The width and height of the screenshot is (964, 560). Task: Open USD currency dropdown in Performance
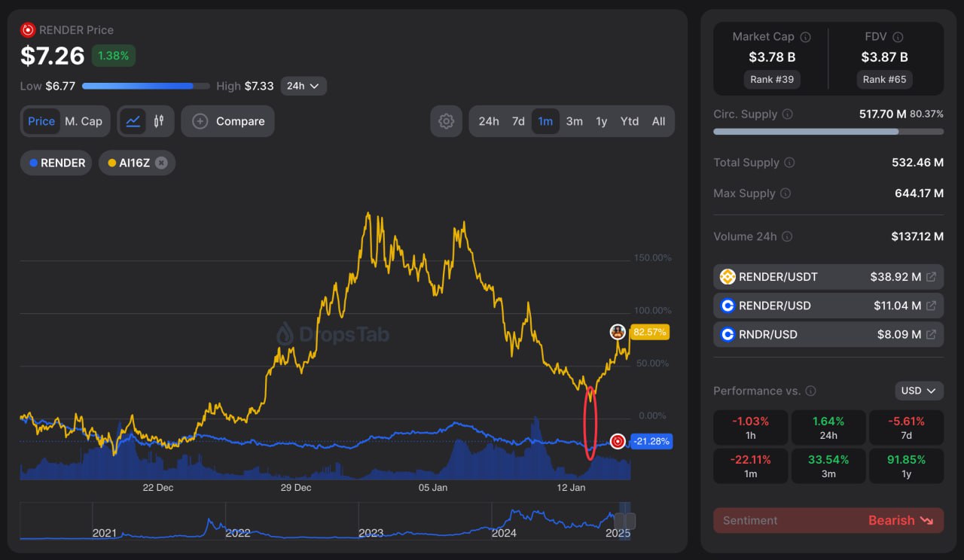[920, 391]
